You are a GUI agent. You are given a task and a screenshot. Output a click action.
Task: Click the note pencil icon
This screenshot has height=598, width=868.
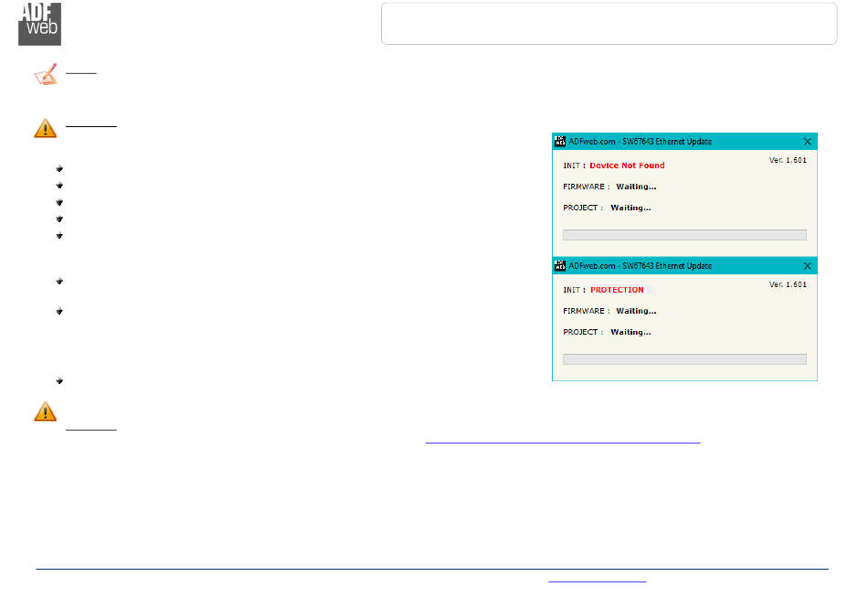(x=46, y=74)
